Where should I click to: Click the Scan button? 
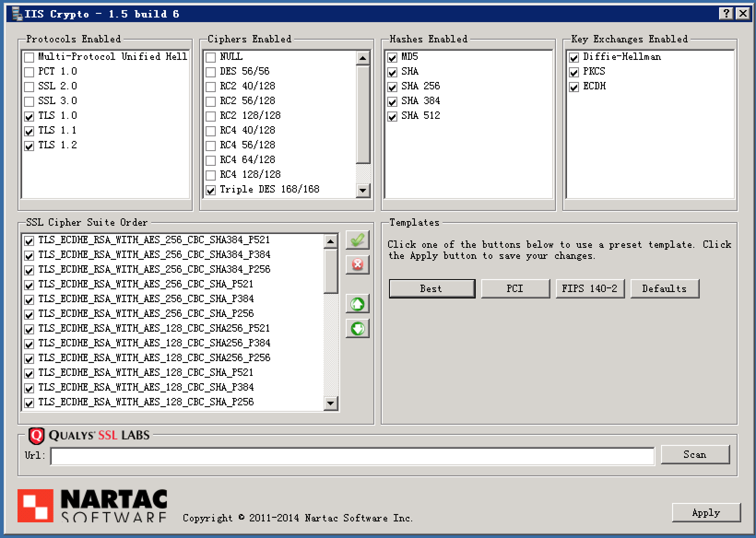click(x=695, y=455)
